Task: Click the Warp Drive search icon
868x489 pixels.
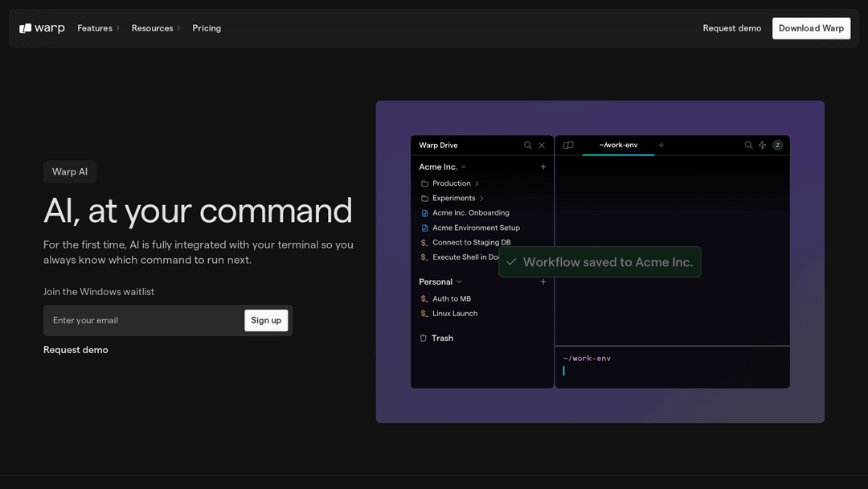Action: pos(527,145)
